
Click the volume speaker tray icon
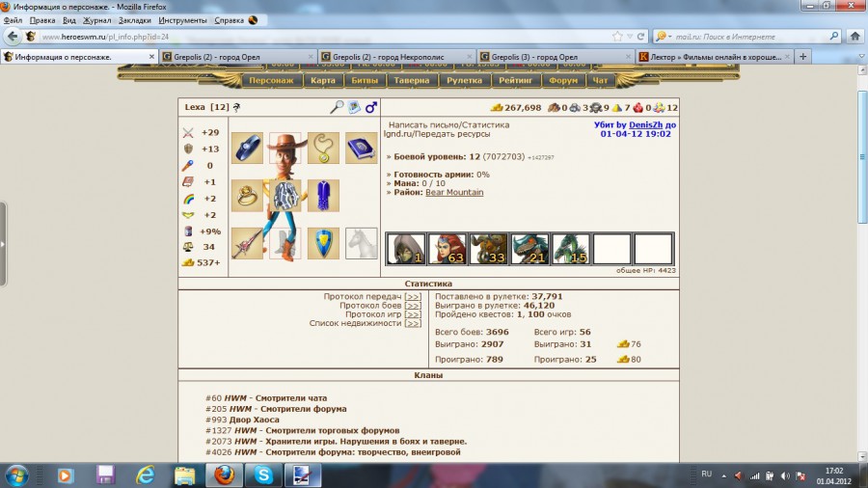click(x=785, y=475)
